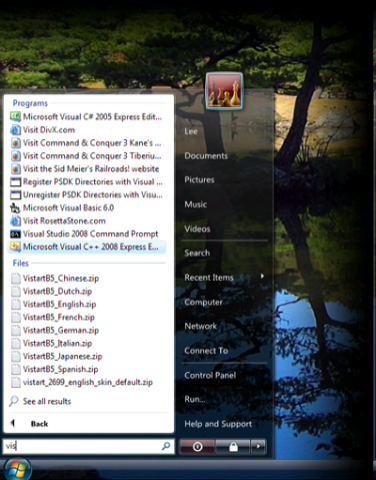Open the file VistartB5_German.zip
The image size is (376, 480).
point(61,330)
